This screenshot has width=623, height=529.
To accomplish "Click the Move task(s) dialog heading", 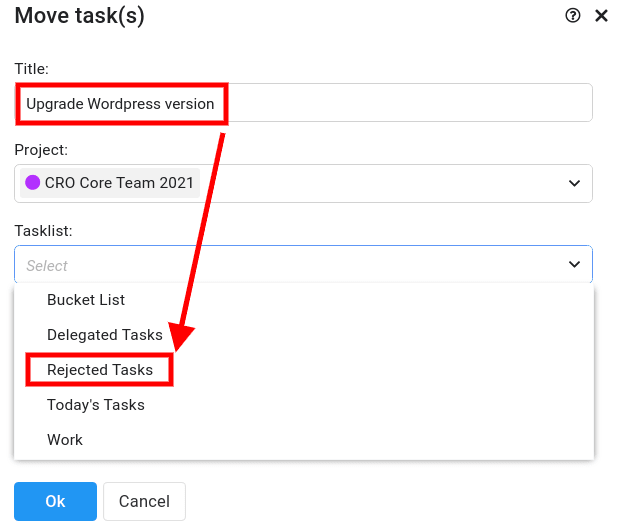I will 79,16.
